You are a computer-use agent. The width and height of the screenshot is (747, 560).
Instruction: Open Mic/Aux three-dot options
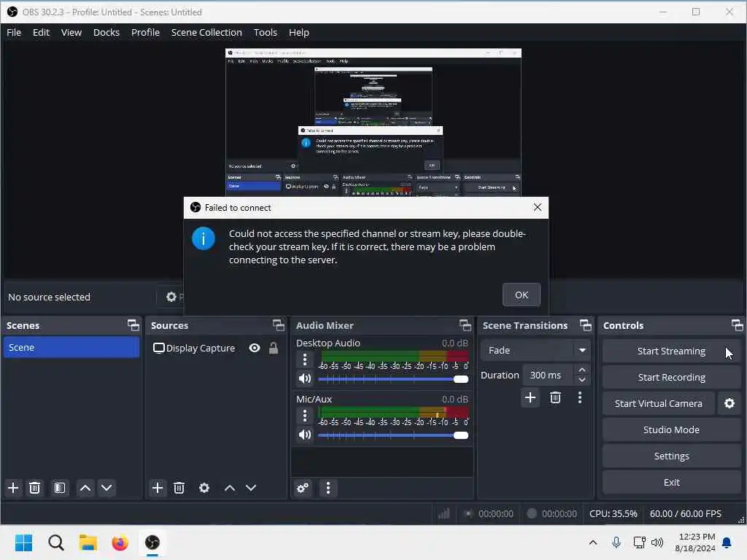click(x=305, y=416)
